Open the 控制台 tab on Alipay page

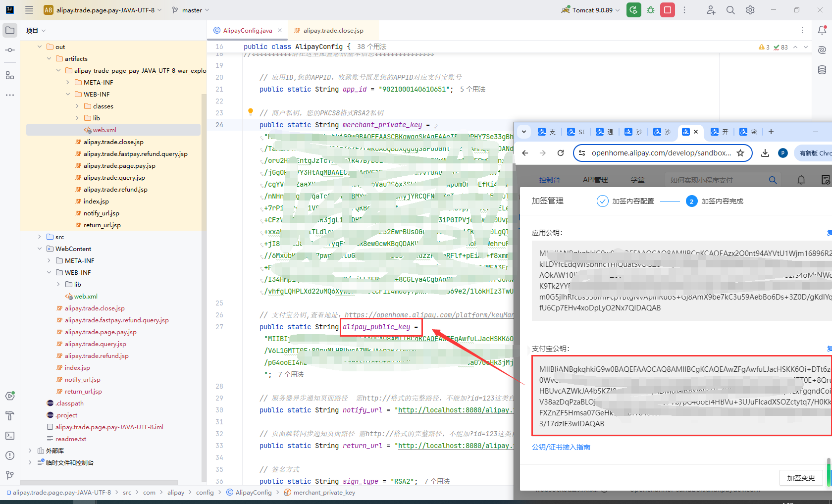tap(550, 180)
